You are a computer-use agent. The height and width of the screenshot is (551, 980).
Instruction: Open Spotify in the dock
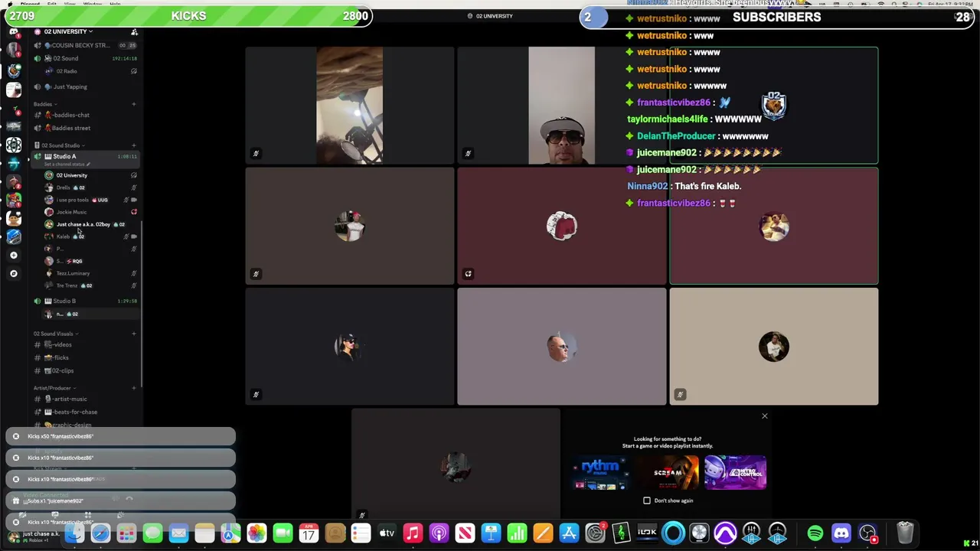[x=815, y=533]
